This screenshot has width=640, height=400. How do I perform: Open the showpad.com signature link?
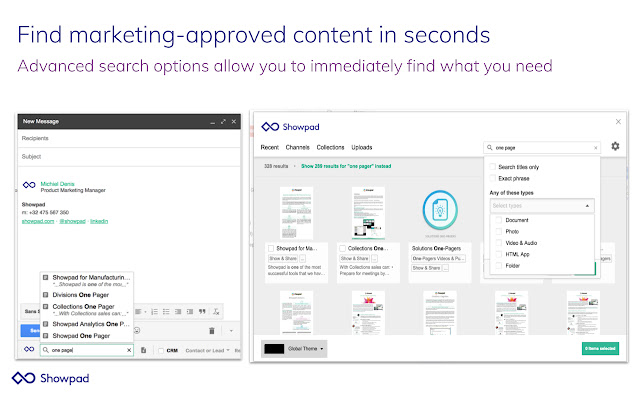(x=38, y=221)
